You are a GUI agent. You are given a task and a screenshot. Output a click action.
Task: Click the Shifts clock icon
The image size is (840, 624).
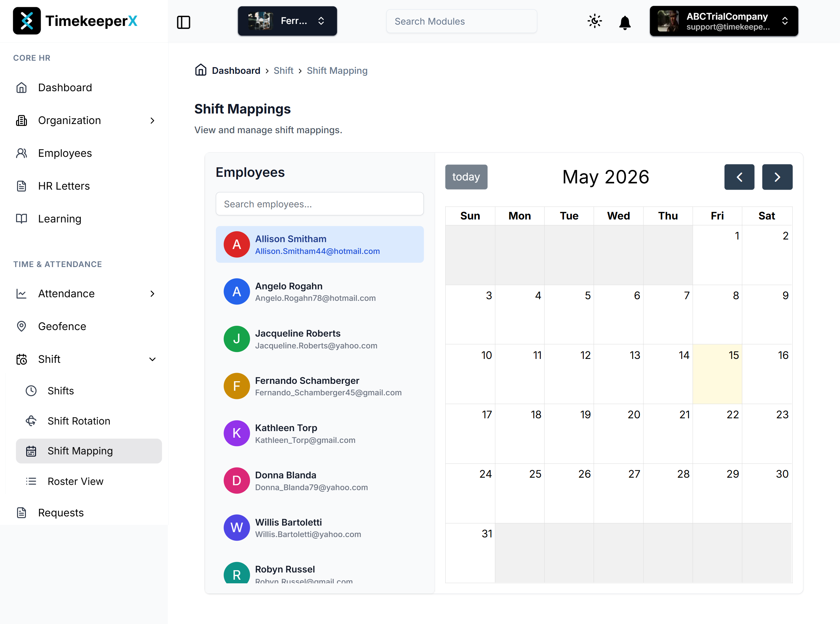coord(31,390)
